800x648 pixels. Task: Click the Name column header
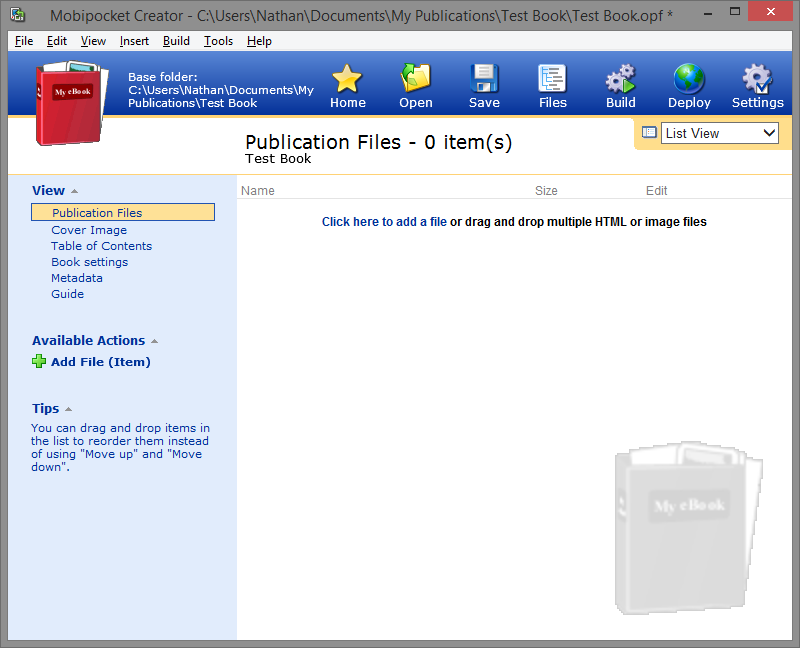(x=258, y=191)
